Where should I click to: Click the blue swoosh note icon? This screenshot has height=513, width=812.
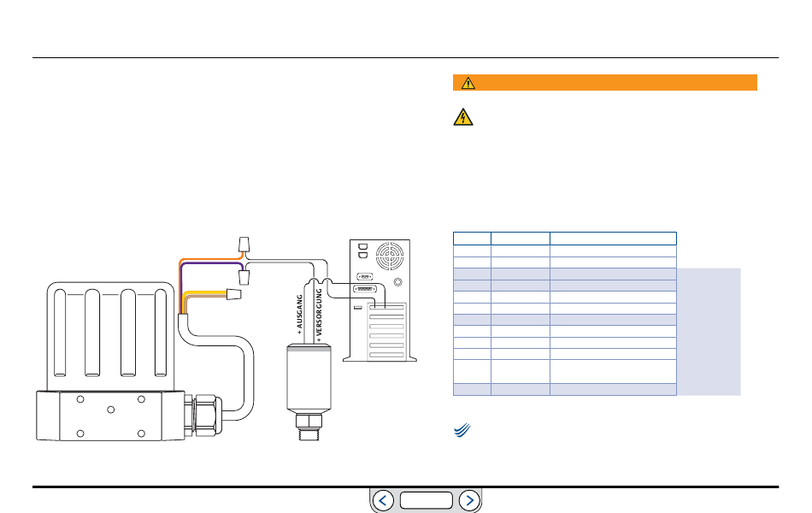[462, 430]
